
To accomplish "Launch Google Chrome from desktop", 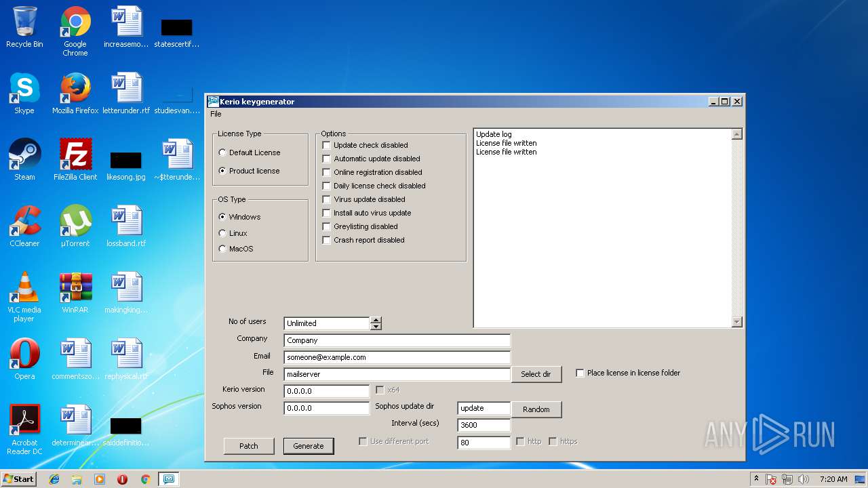I will [75, 32].
